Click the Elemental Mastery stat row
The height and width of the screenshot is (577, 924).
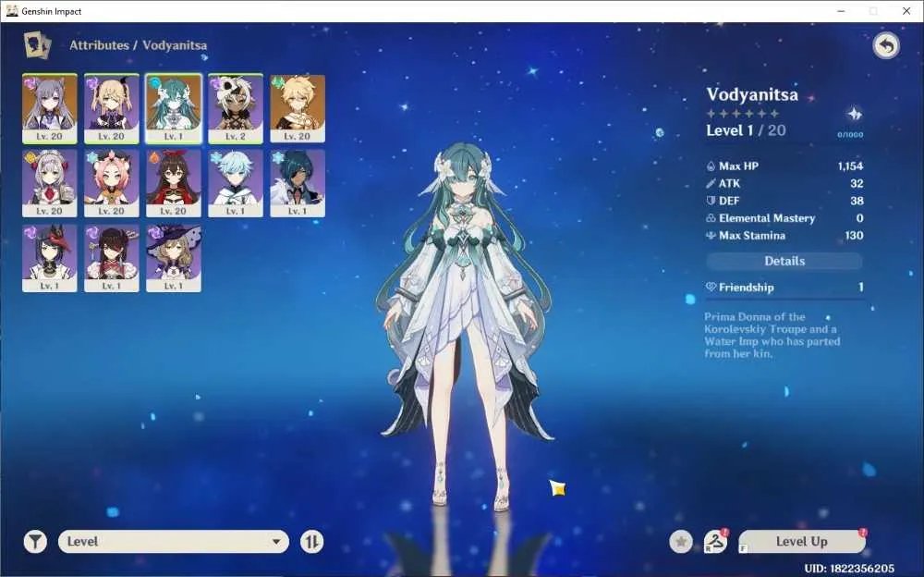(x=784, y=218)
